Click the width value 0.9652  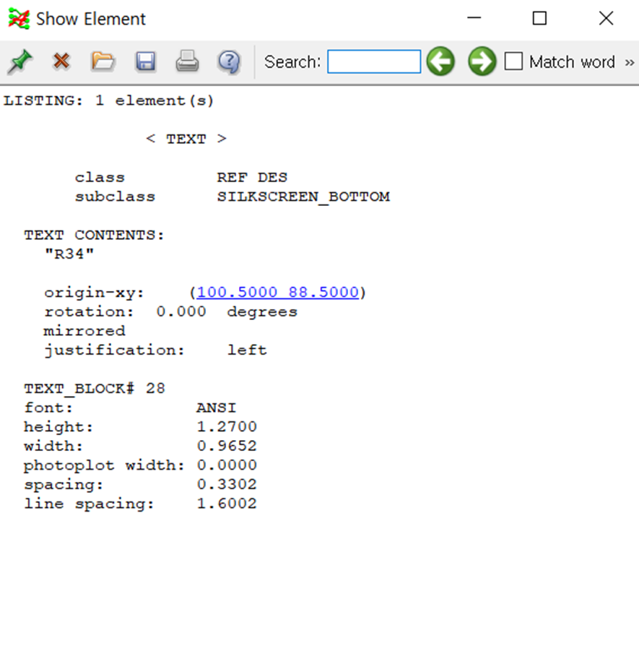pos(227,446)
